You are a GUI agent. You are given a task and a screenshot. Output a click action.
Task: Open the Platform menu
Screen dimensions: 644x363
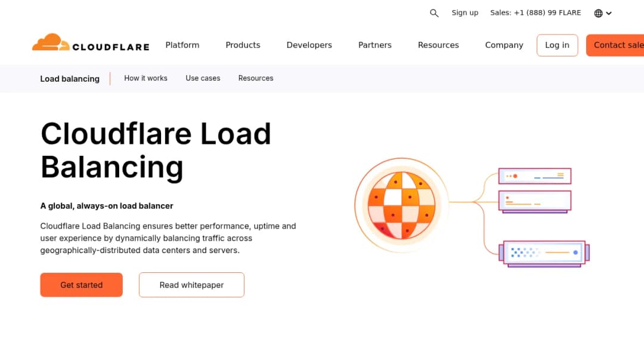pos(182,45)
